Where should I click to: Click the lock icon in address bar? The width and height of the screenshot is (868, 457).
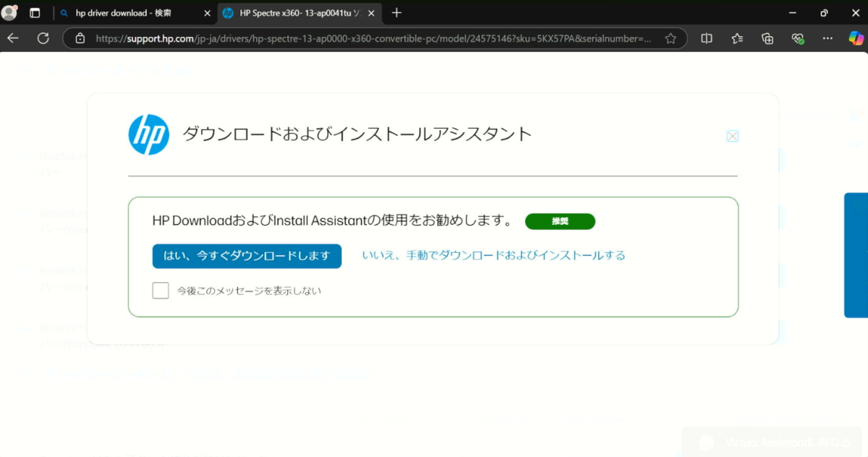(80, 38)
